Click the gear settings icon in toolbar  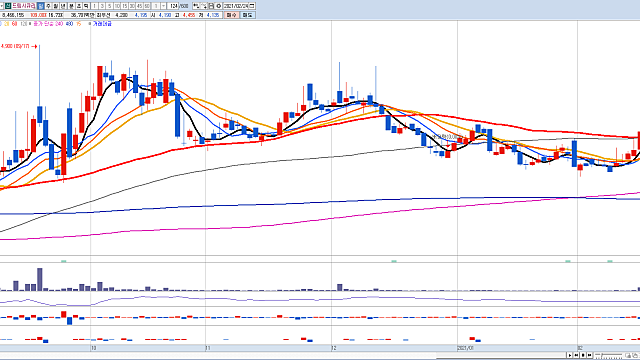218,6
